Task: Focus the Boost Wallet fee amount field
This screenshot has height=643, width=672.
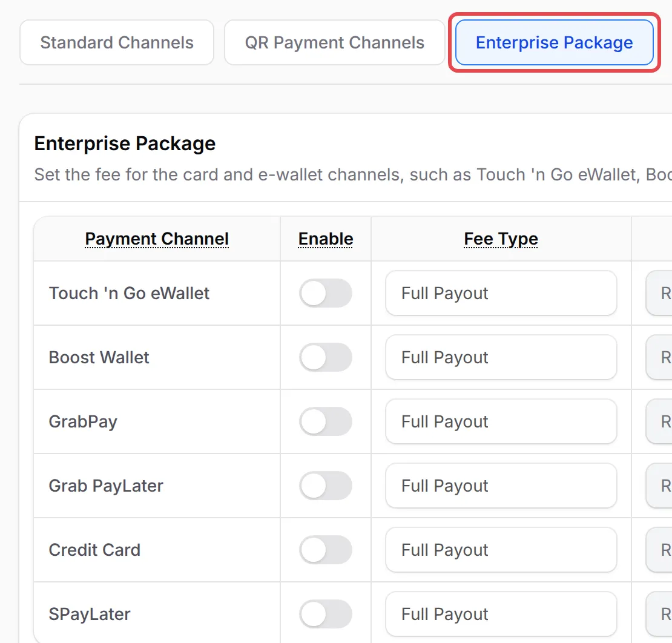Action: (659, 357)
